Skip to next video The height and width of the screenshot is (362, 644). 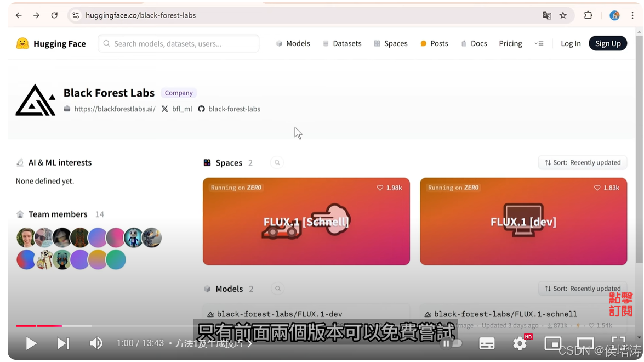63,343
